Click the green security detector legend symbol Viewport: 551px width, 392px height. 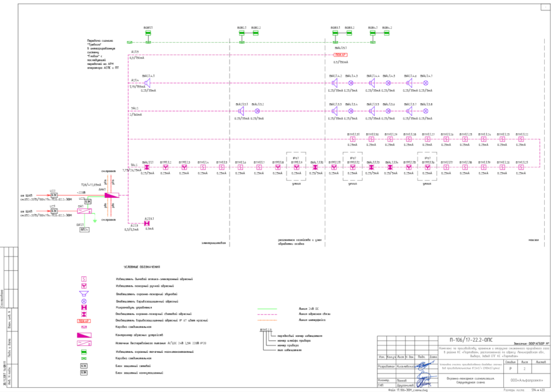(x=84, y=352)
